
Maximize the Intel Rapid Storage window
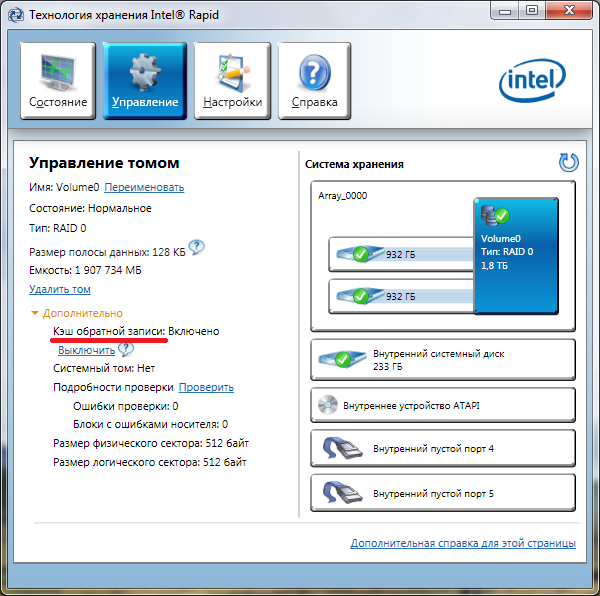click(532, 10)
